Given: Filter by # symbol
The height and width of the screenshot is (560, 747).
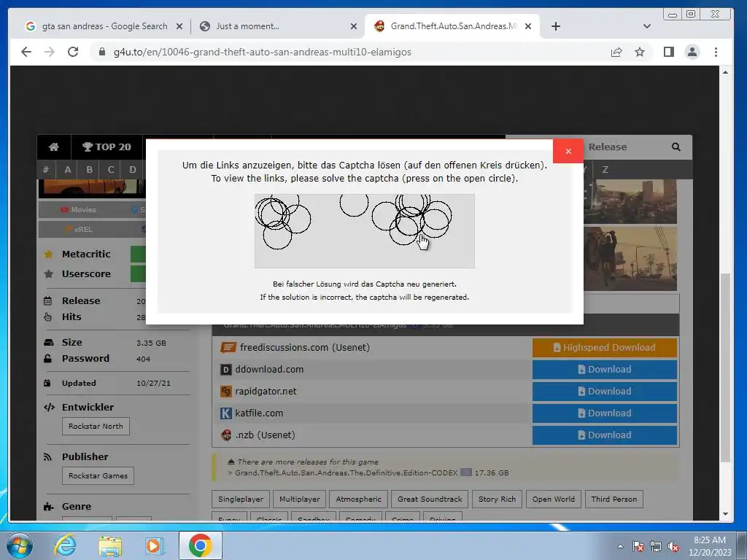Looking at the screenshot, I should click(46, 169).
